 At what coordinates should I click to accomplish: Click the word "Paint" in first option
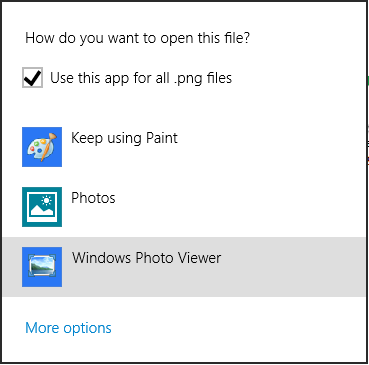pos(162,138)
